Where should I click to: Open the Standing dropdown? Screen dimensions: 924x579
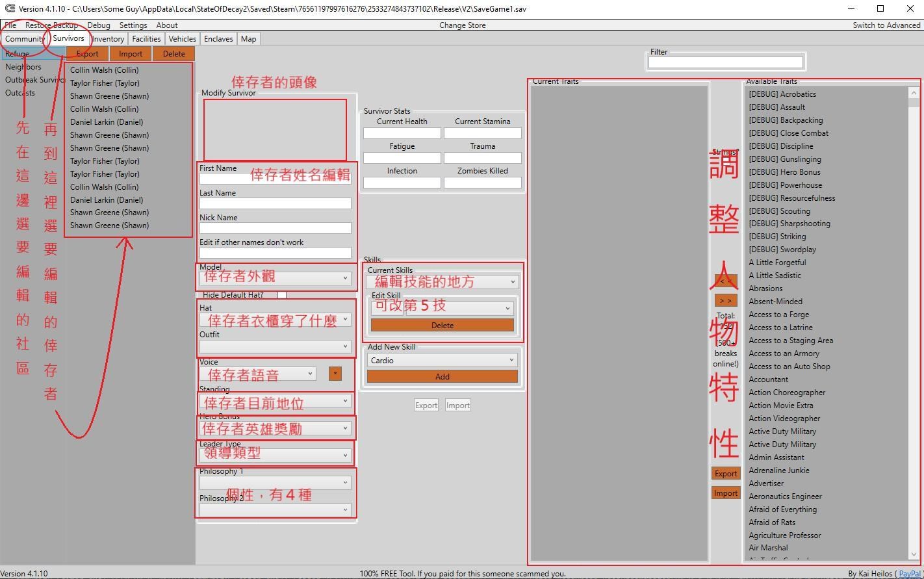[x=276, y=401]
